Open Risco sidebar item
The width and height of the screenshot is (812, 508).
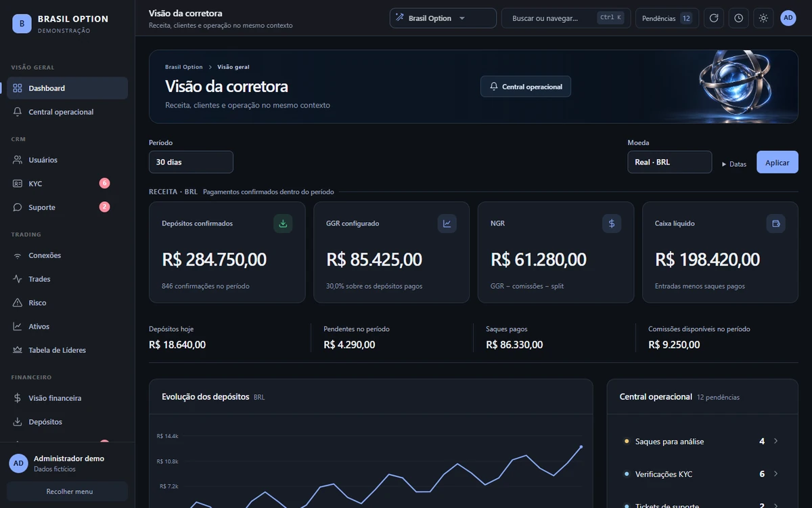coord(67,303)
